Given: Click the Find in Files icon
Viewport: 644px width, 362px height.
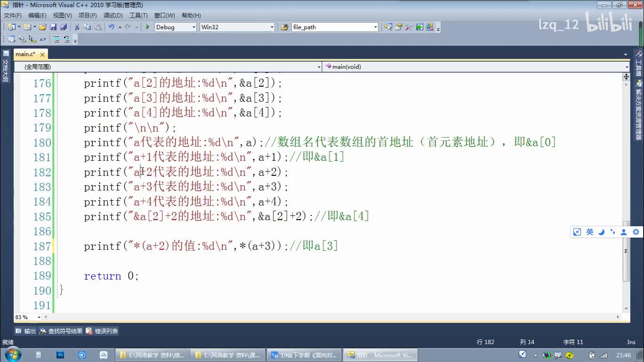Looking at the screenshot, I should [284, 27].
